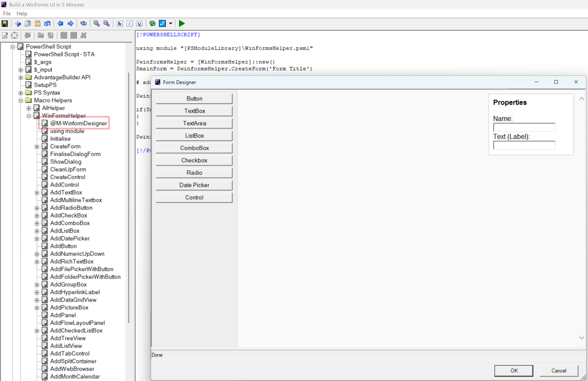Click the Zoom Out magnifier icon
Viewport: 588px width, 381px height.
(x=107, y=24)
